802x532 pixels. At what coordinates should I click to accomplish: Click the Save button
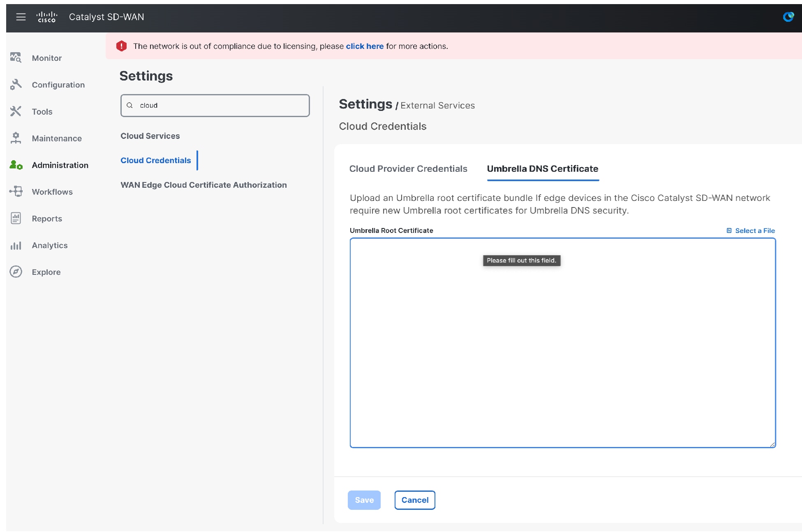point(364,500)
